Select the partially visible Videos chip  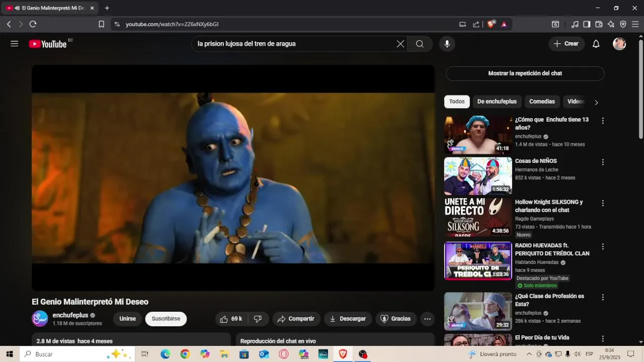click(575, 102)
